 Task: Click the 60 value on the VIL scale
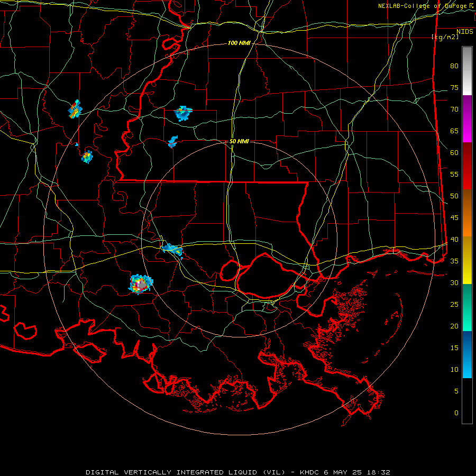point(454,152)
